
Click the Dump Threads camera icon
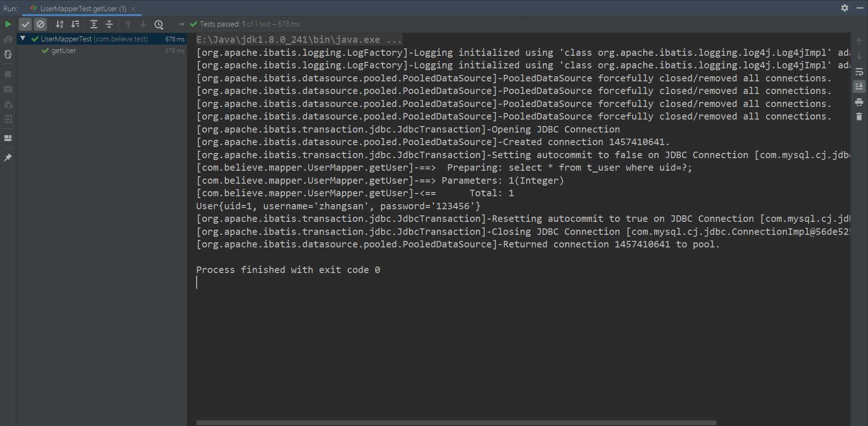pos(8,89)
